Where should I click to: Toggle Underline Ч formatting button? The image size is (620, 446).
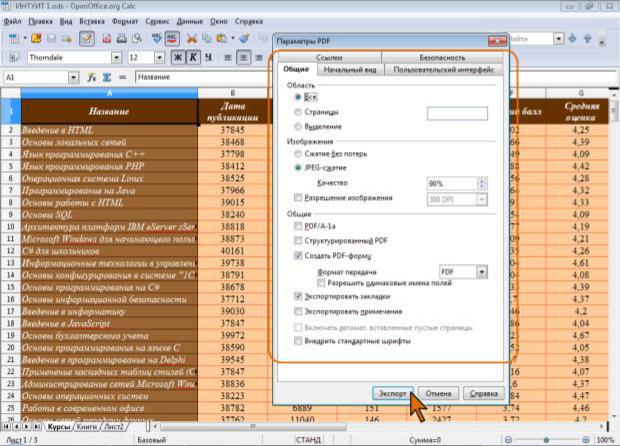(208, 58)
